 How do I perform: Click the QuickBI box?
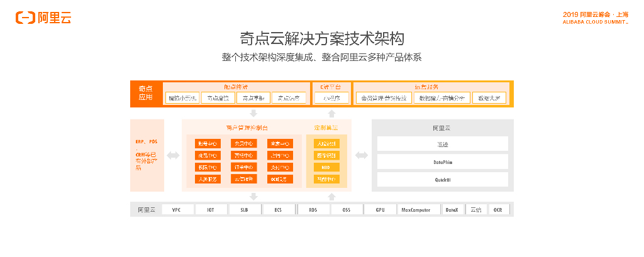443,180
